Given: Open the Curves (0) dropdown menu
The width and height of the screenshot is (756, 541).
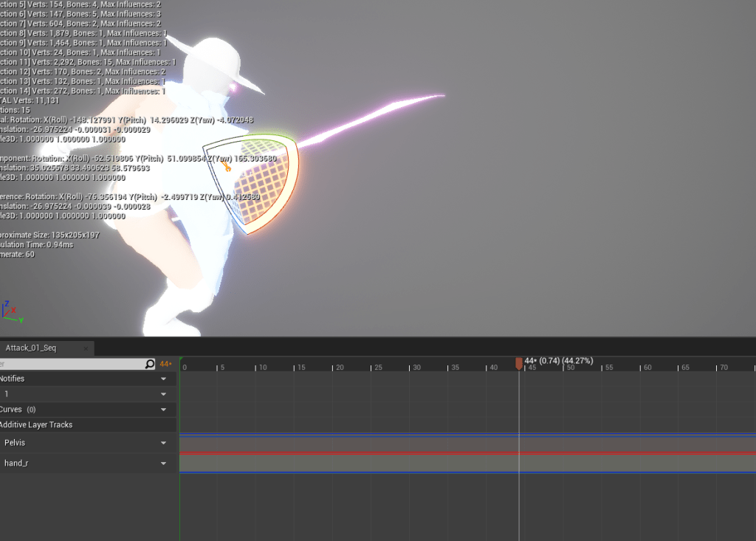Looking at the screenshot, I should 163,410.
